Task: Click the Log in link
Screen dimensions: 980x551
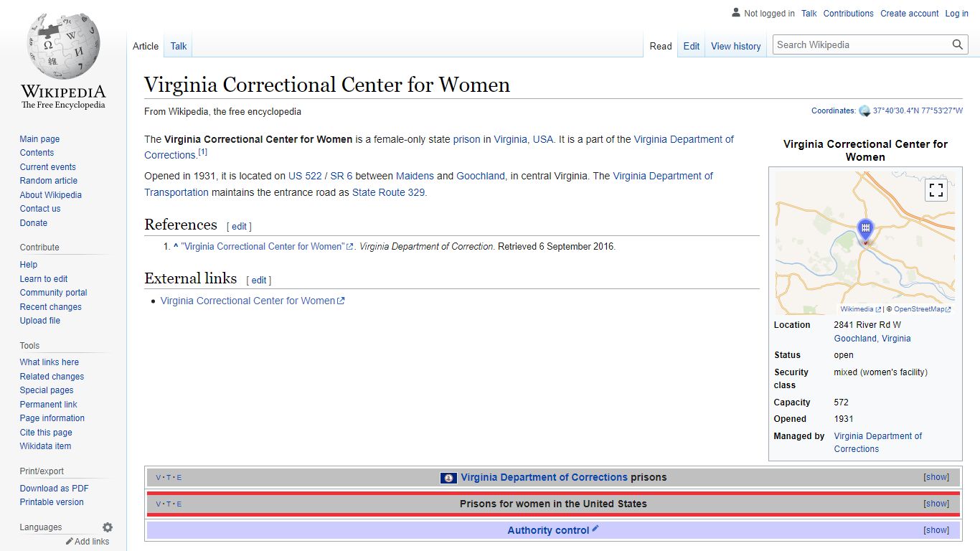Action: (957, 14)
